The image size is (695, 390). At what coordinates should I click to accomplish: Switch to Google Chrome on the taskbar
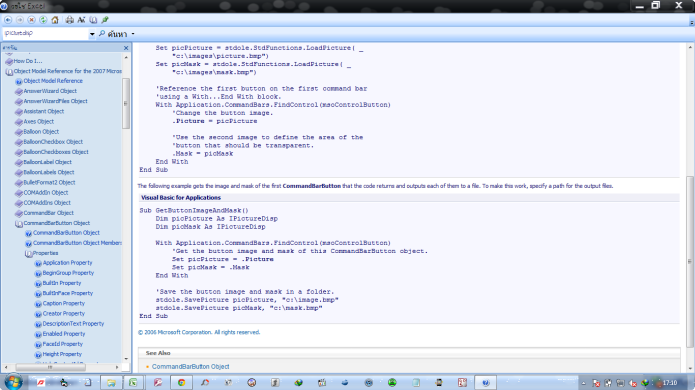point(181,382)
